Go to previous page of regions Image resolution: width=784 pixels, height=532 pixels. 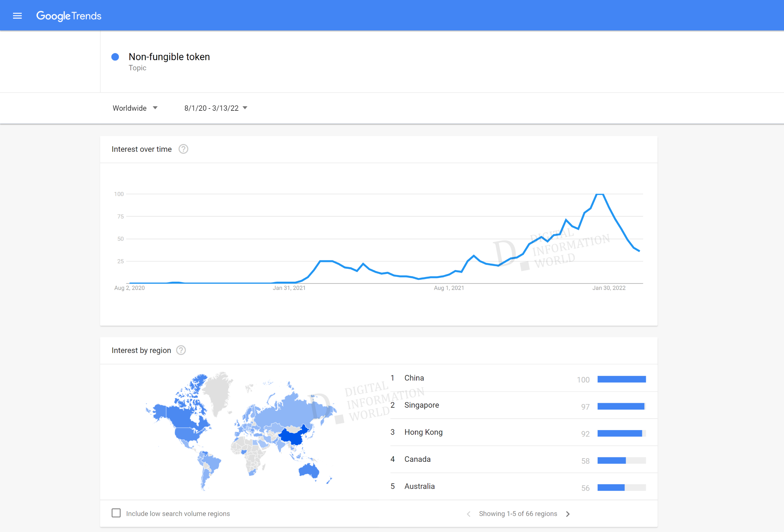pyautogui.click(x=469, y=514)
